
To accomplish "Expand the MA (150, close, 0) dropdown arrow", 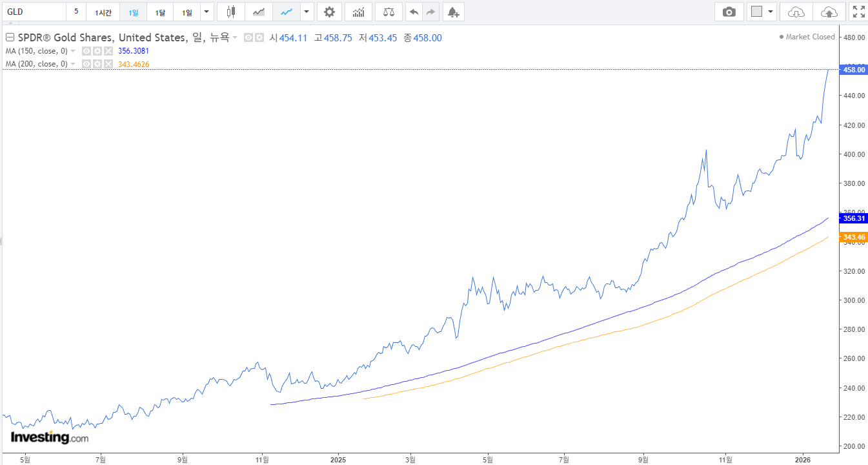I will (x=73, y=51).
